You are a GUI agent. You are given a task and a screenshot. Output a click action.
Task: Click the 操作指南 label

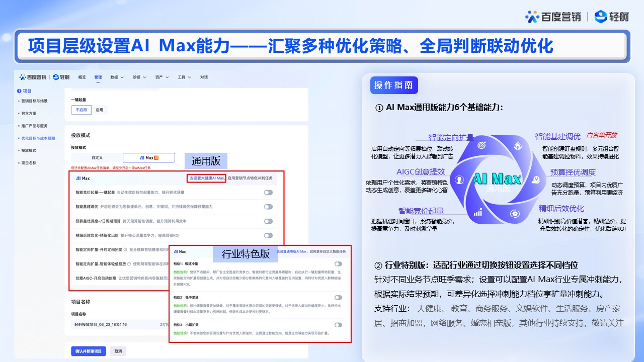coord(394,85)
